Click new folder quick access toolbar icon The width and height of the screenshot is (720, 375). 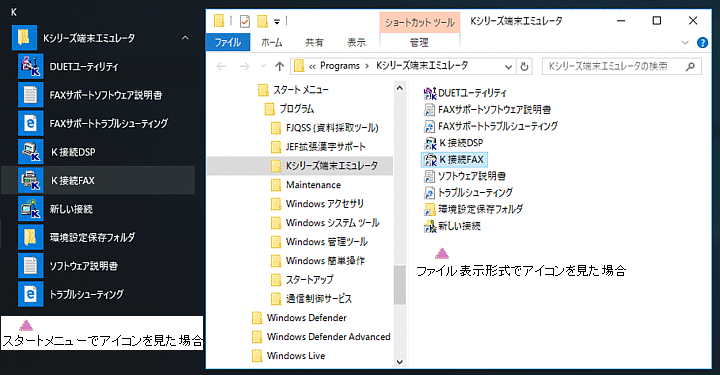(x=262, y=21)
